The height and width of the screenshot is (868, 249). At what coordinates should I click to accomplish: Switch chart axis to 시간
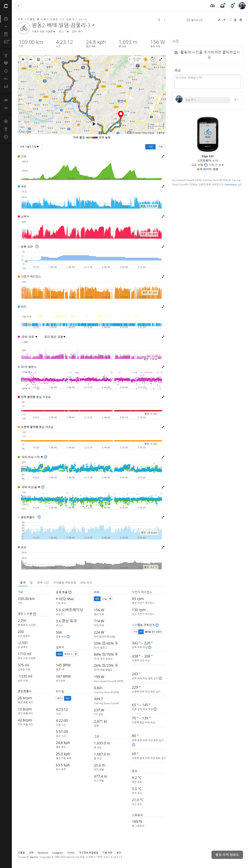(150, 147)
